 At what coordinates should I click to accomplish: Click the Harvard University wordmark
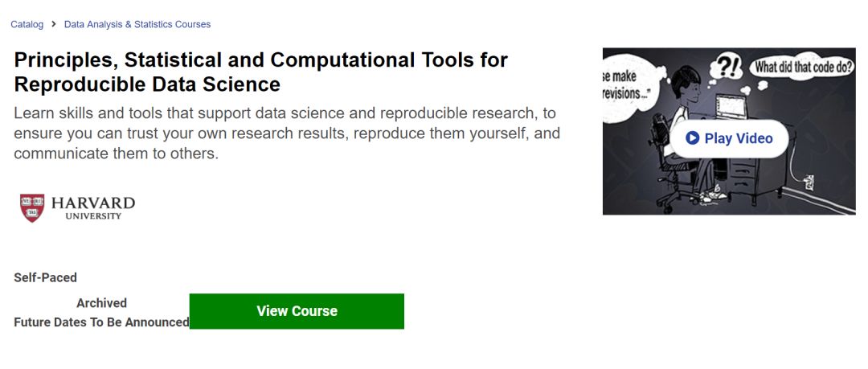coord(93,207)
